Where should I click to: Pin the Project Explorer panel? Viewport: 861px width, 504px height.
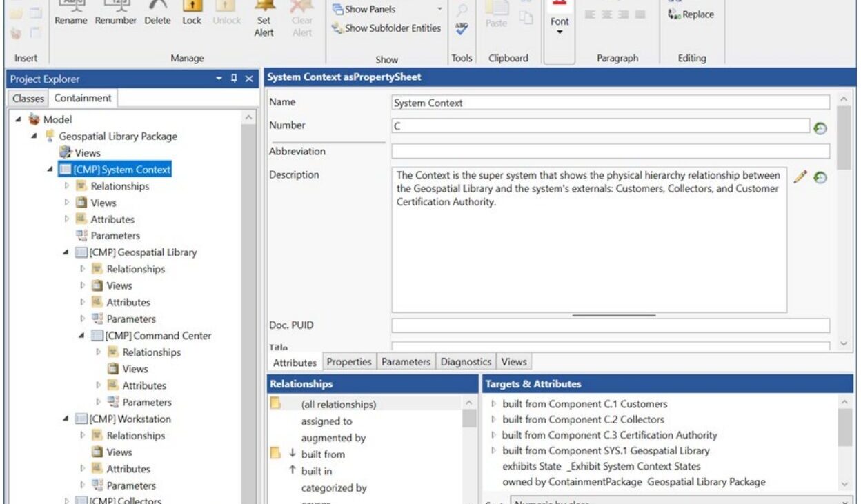[x=235, y=79]
